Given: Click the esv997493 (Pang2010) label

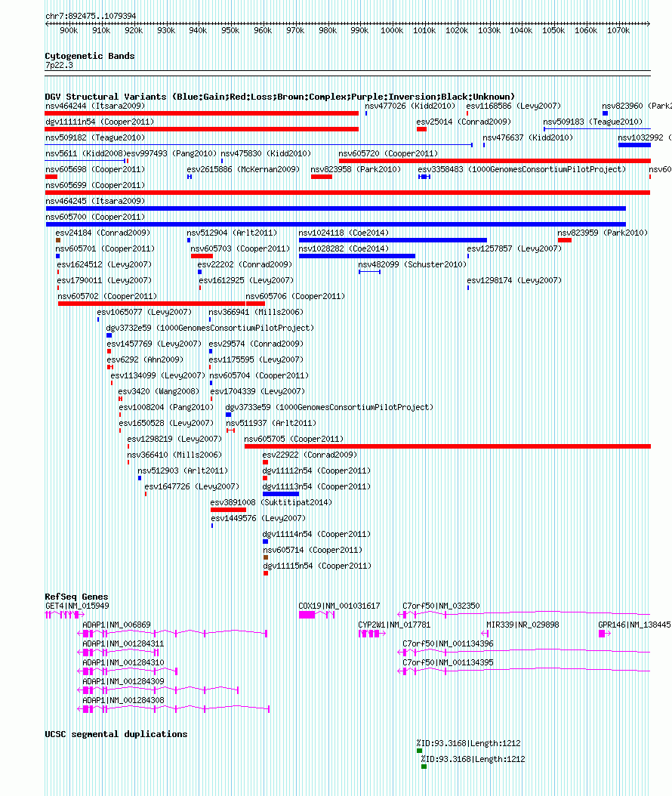Looking at the screenshot, I should click(x=171, y=154).
